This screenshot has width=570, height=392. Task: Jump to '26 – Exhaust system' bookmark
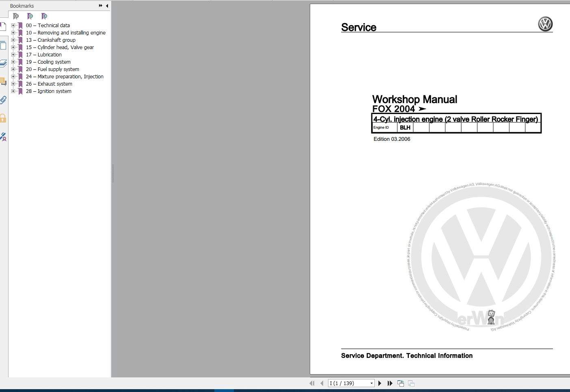coord(49,84)
